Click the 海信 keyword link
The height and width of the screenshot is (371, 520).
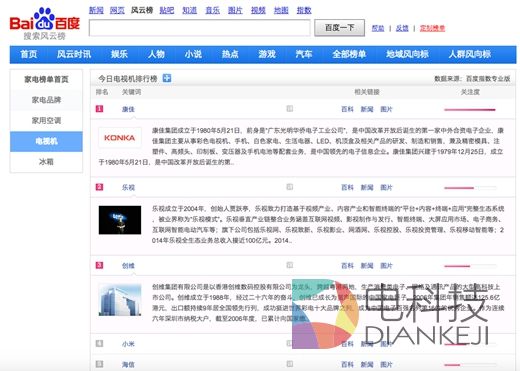click(128, 364)
